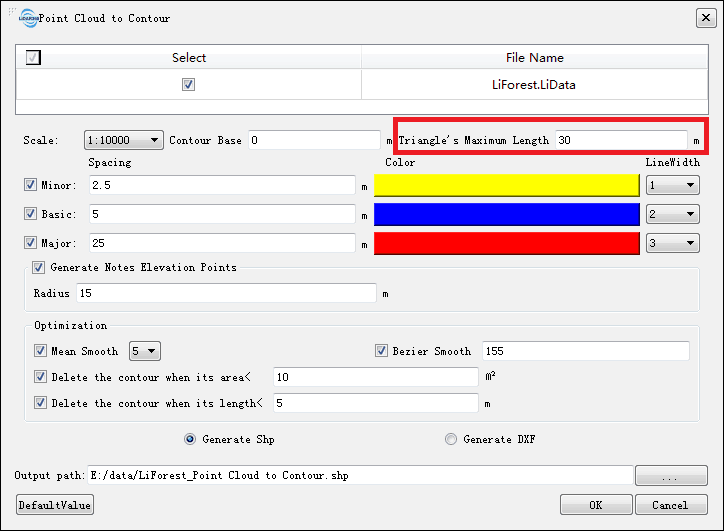The height and width of the screenshot is (531, 724).
Task: Open the Scale 1:10000 dropdown
Action: pyautogui.click(x=124, y=140)
